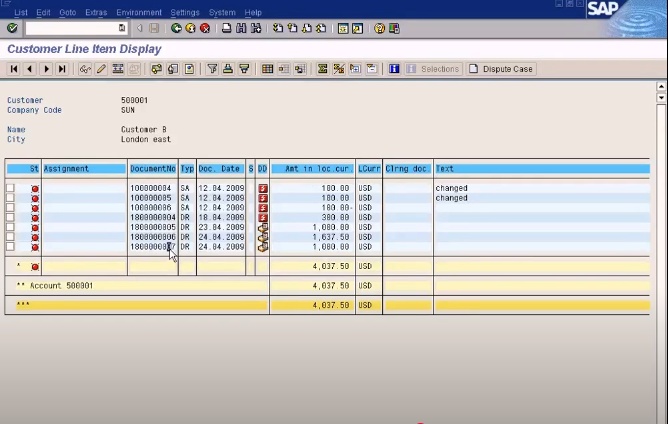
Task: Select the Amt in loc.cur. column header
Action: pyautogui.click(x=312, y=169)
